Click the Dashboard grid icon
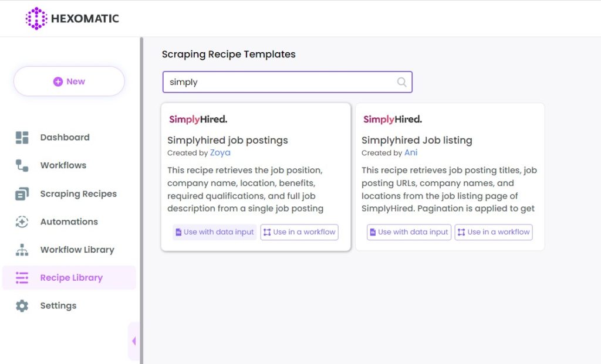Image resolution: width=601 pixels, height=364 pixels. coord(22,137)
